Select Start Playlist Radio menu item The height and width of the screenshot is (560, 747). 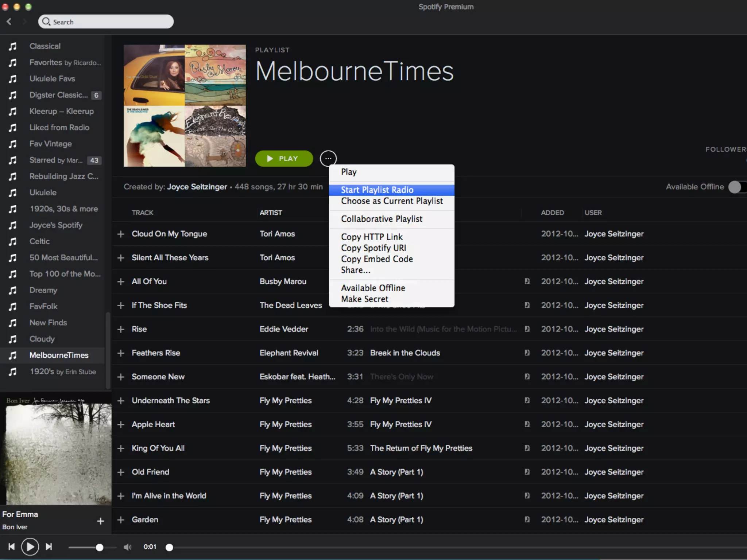point(377,190)
